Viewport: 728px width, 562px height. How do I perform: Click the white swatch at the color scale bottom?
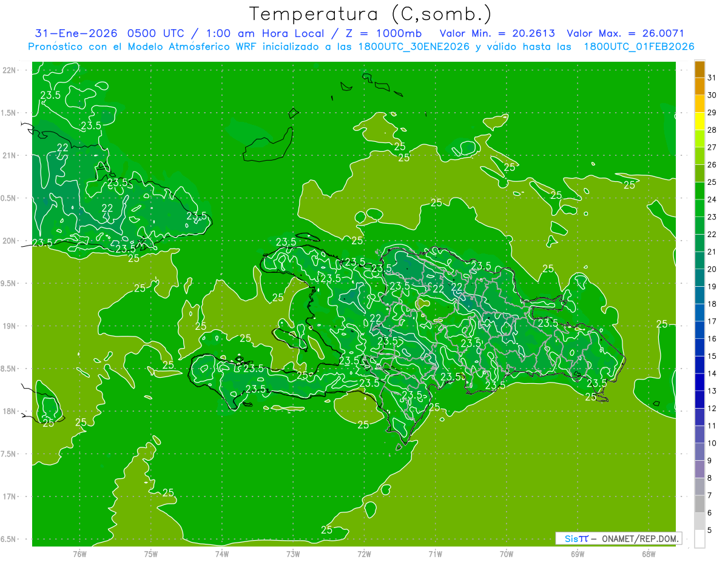(699, 539)
